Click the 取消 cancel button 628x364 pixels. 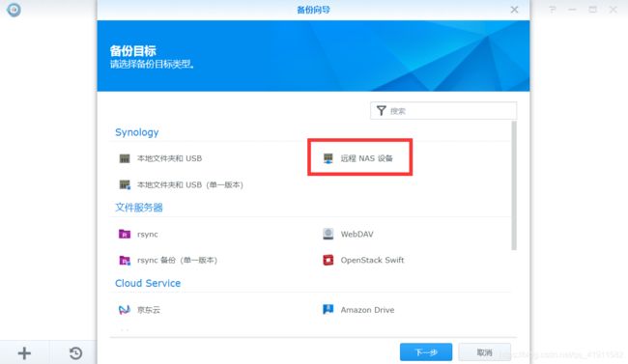[x=484, y=352]
